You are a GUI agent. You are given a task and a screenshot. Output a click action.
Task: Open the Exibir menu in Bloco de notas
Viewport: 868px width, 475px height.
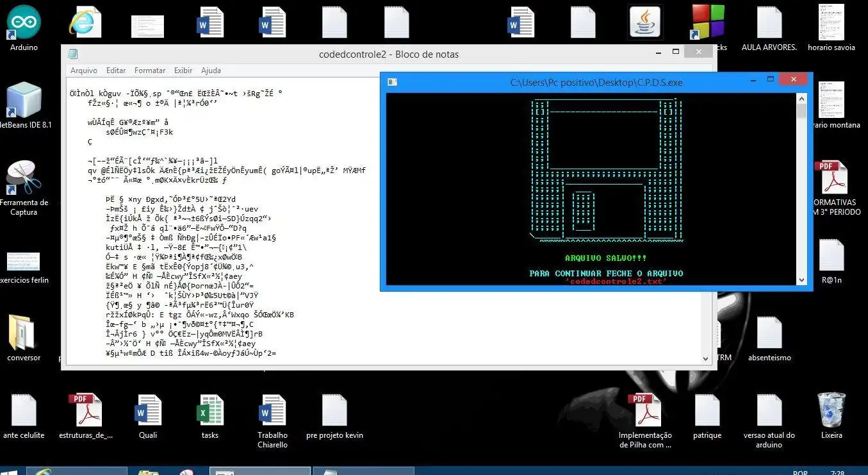[x=183, y=71]
